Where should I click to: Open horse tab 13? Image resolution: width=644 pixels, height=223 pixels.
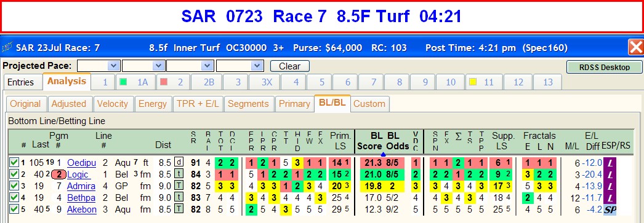pos(547,82)
